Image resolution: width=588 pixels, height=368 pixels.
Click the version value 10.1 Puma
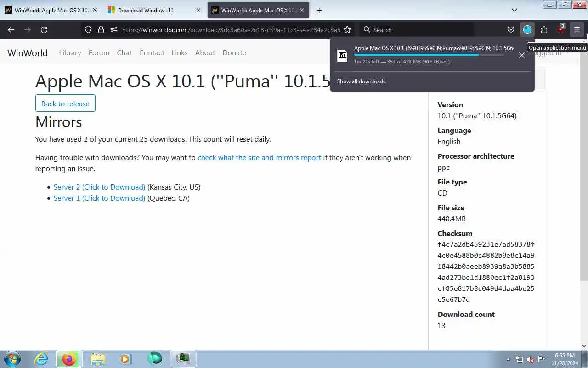pos(477,116)
